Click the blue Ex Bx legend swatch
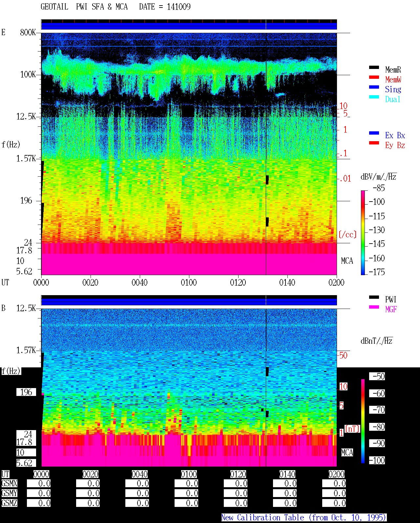420x523 pixels. point(374,133)
